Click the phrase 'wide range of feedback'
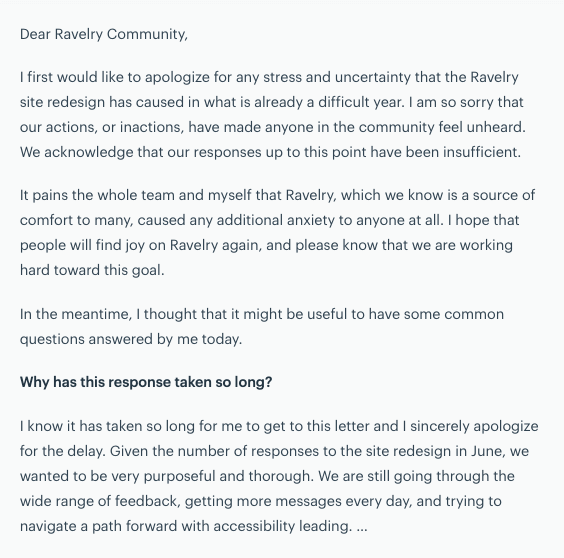Screen dimensions: 564x558 click(98, 501)
